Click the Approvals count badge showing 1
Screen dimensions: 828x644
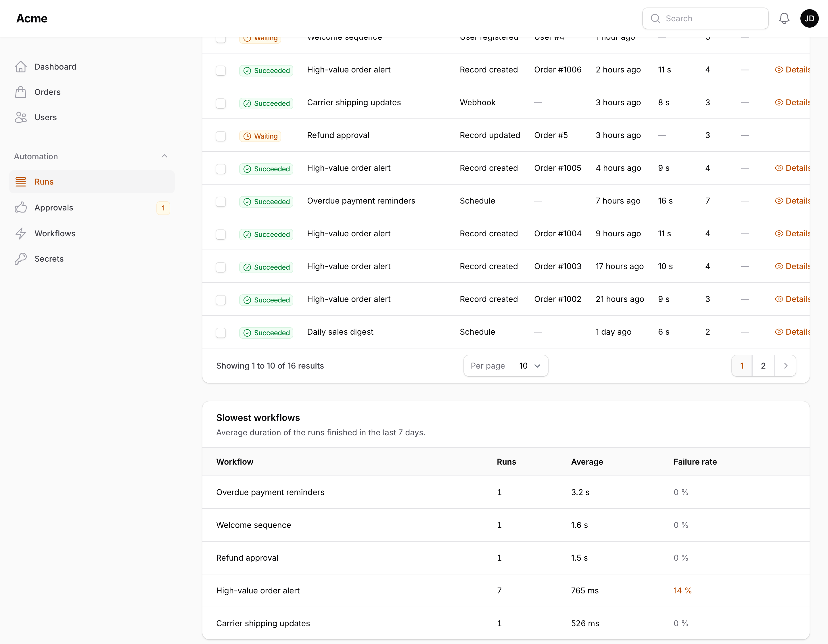tap(163, 208)
